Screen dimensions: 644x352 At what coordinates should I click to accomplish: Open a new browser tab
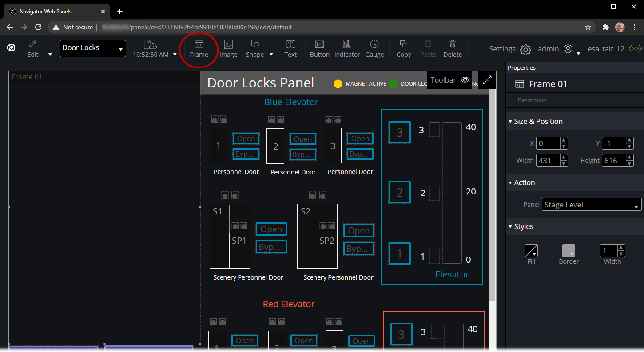119,12
